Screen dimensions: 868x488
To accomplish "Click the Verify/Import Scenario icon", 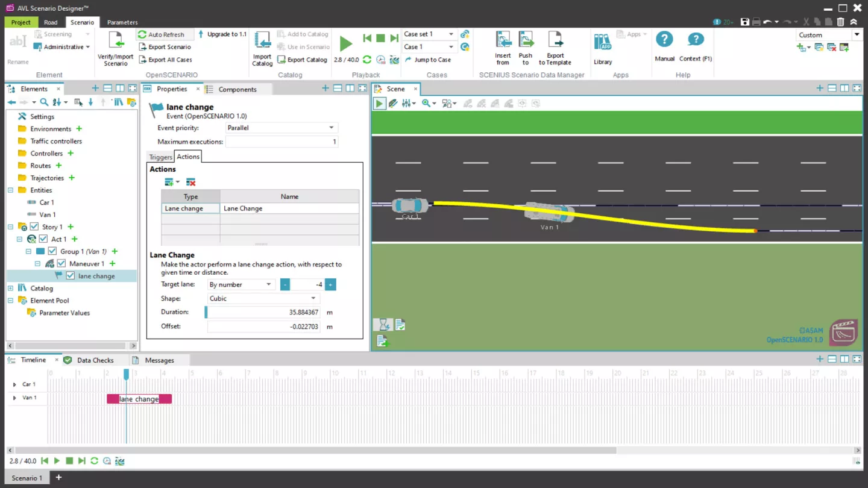I will click(116, 41).
